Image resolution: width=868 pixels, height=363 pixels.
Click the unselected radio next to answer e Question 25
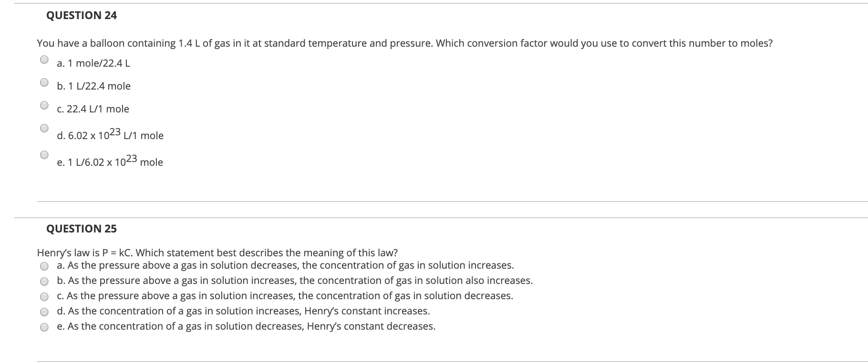tap(43, 327)
